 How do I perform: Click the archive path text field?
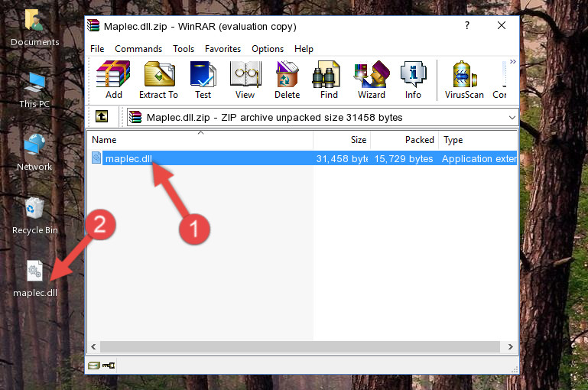click(323, 117)
